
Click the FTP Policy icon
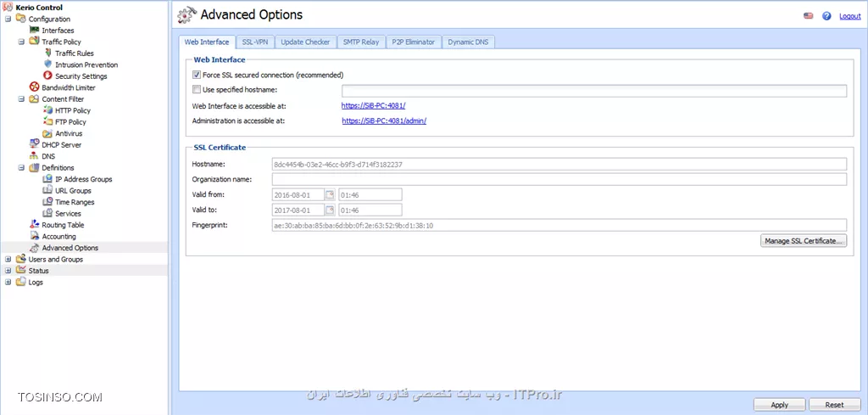(47, 122)
